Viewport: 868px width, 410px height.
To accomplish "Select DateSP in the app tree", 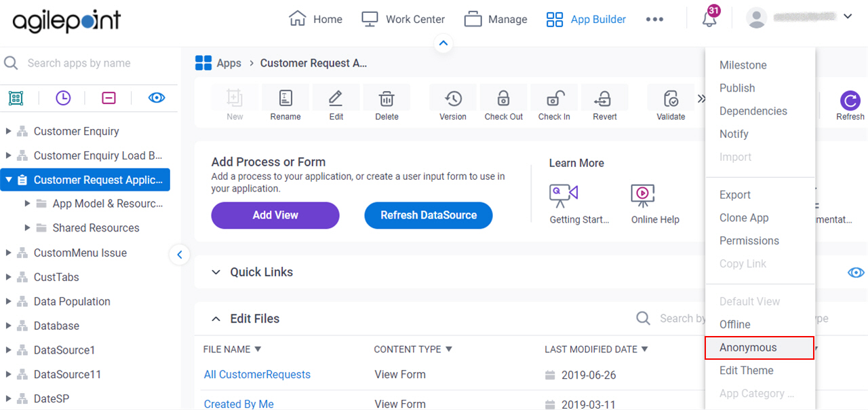I will 52,398.
